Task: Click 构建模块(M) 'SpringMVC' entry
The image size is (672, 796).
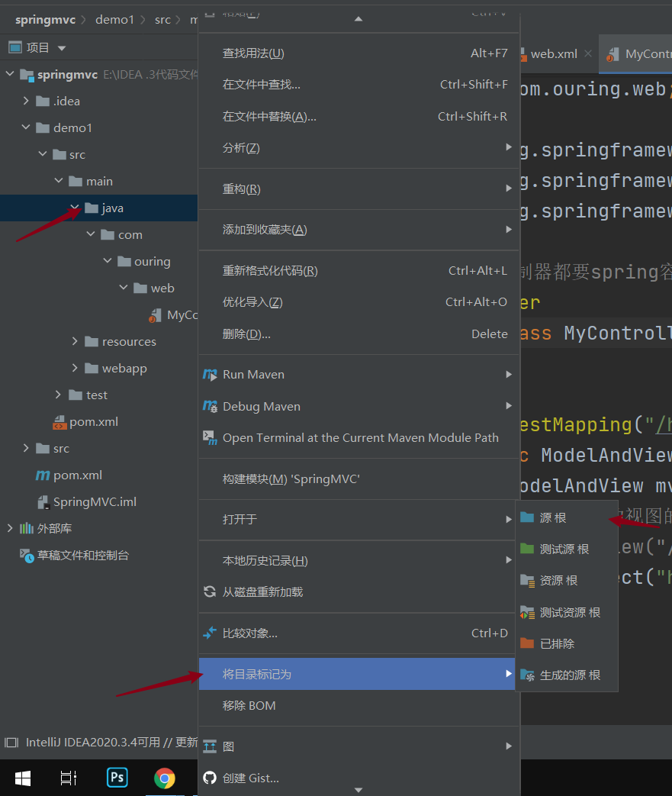Action: [x=359, y=479]
